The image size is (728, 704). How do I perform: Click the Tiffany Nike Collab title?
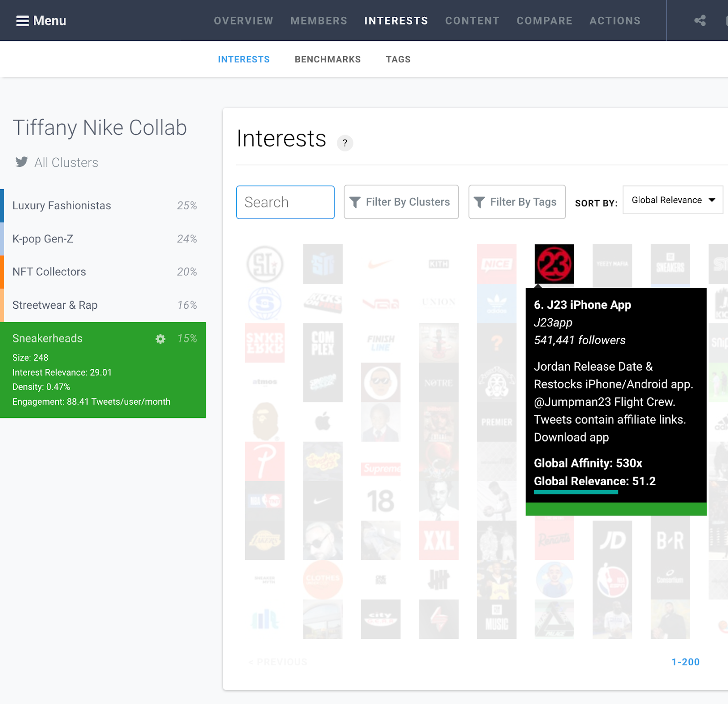[100, 128]
